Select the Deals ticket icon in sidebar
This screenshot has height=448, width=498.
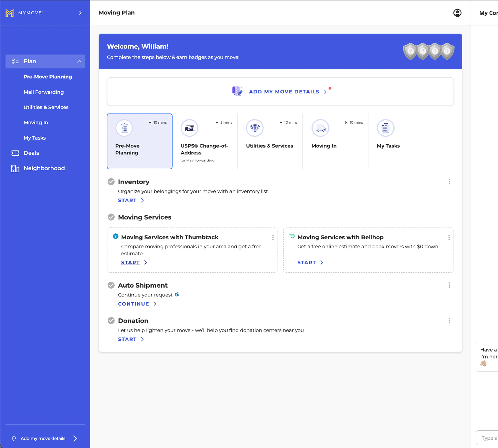coord(15,153)
